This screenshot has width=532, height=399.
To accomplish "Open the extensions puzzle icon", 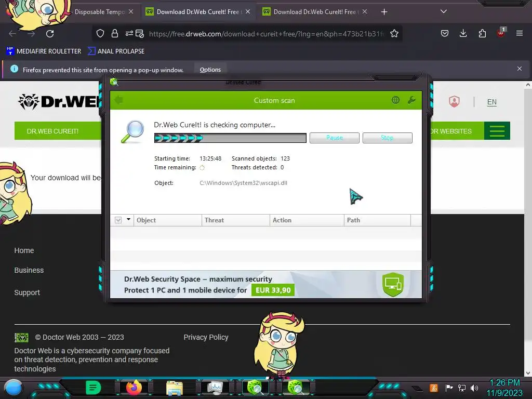I will click(482, 33).
